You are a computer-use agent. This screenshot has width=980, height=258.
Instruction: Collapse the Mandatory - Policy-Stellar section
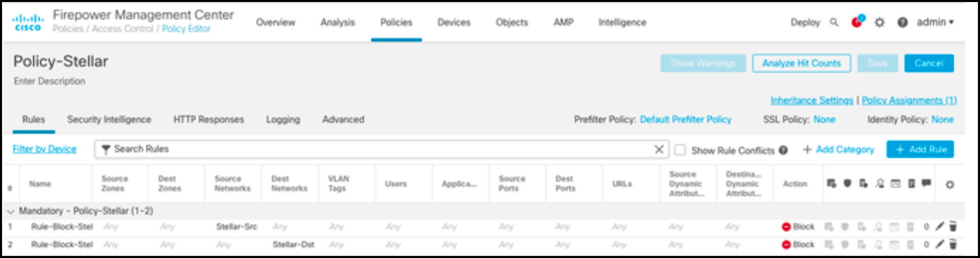coord(10,211)
